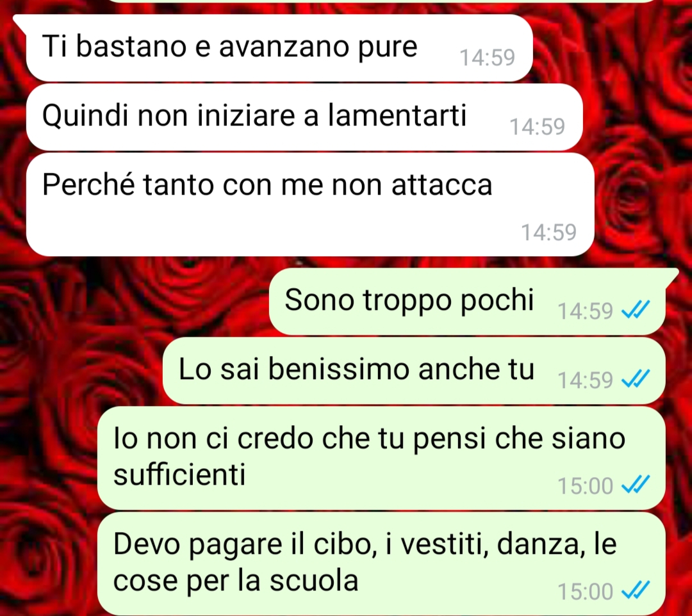692x616 pixels.
Task: Select the 'Devo pagare il cibo' message
Action: click(381, 563)
